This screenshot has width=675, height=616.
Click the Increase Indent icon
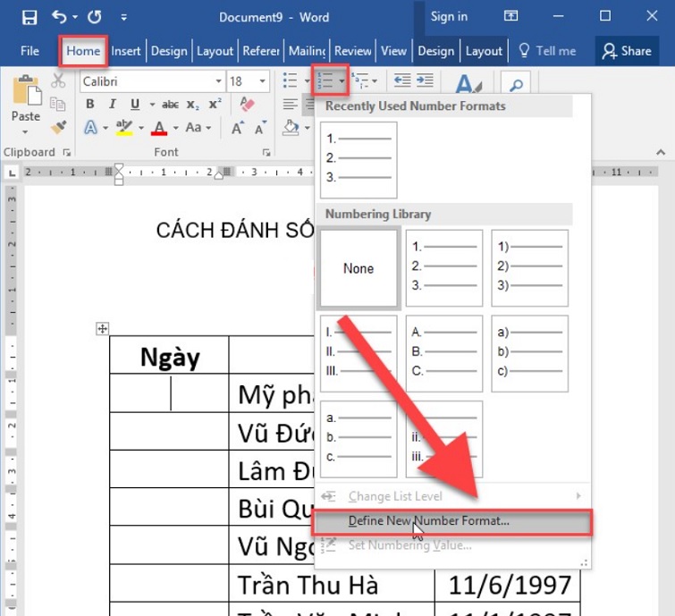point(427,81)
